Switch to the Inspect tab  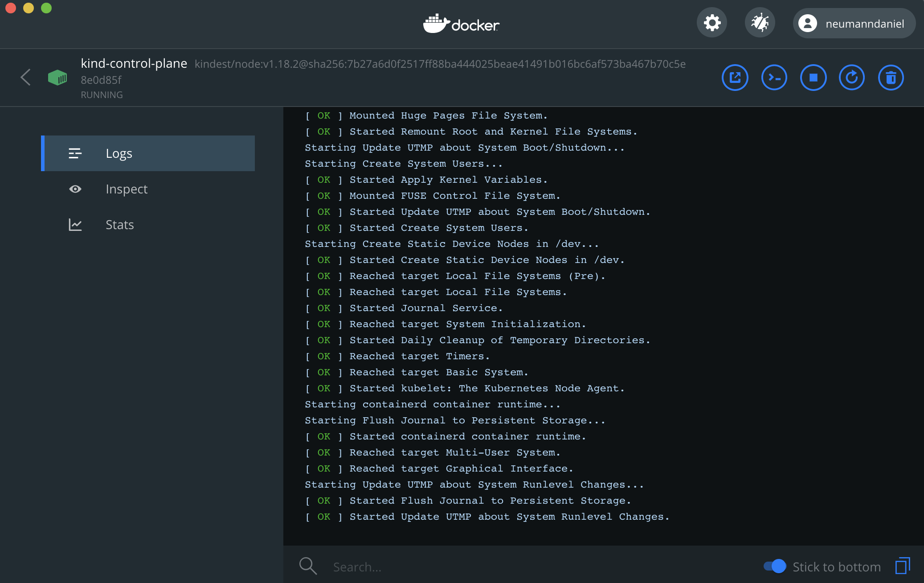pyautogui.click(x=127, y=189)
